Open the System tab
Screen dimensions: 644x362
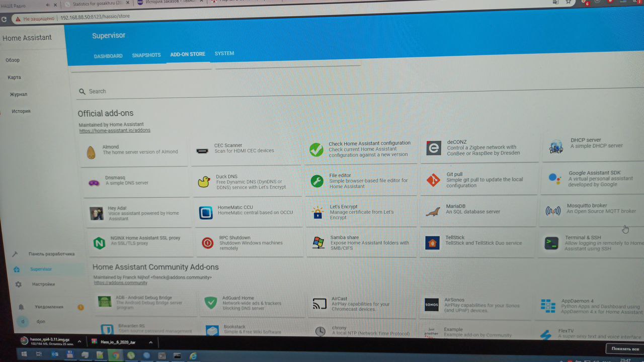[224, 53]
